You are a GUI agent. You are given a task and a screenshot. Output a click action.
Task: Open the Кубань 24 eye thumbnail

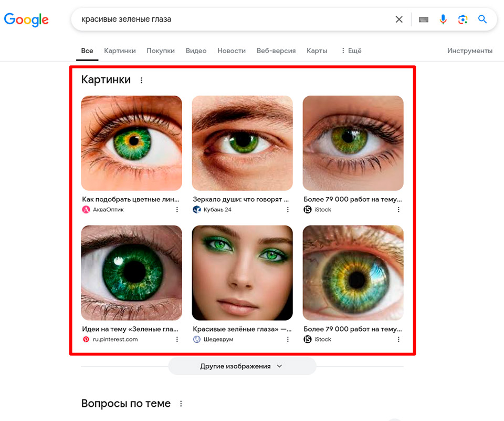(x=243, y=143)
